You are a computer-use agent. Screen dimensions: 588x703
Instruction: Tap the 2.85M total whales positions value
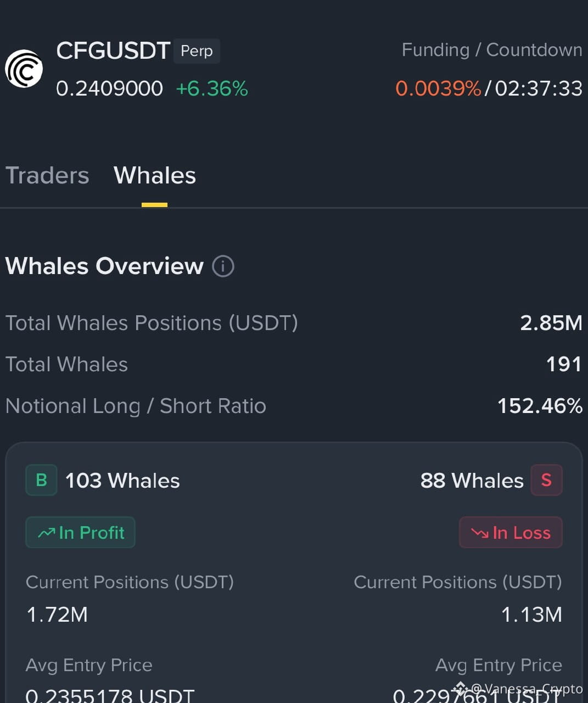pos(551,323)
